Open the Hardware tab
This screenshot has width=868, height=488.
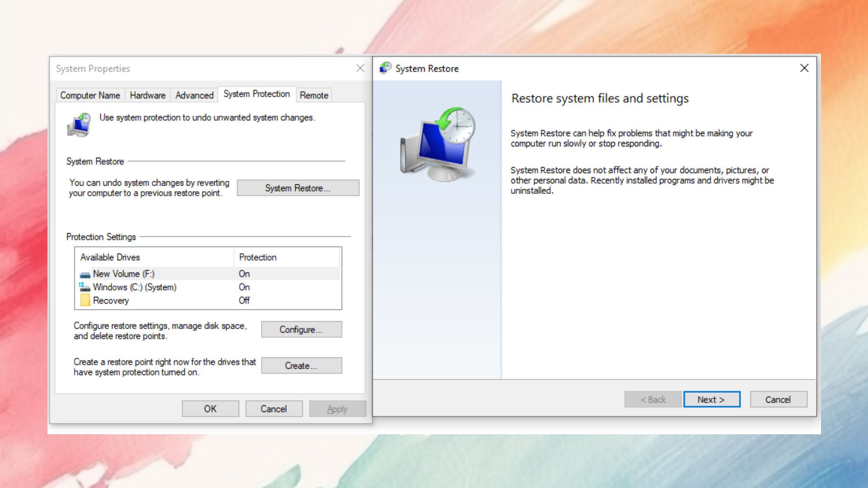pos(147,95)
